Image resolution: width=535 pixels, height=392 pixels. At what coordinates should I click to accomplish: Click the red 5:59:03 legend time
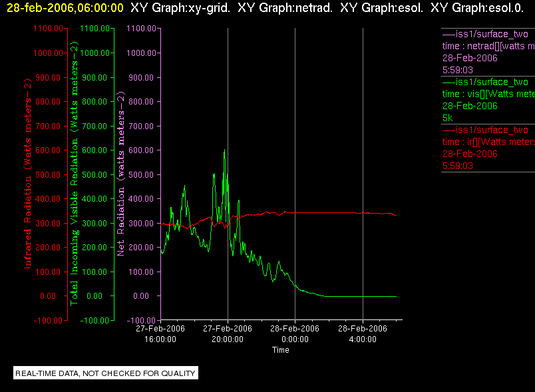coord(458,166)
